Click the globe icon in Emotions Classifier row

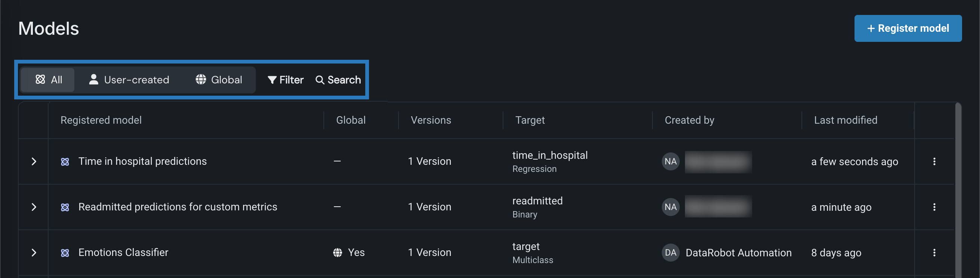[x=338, y=253]
